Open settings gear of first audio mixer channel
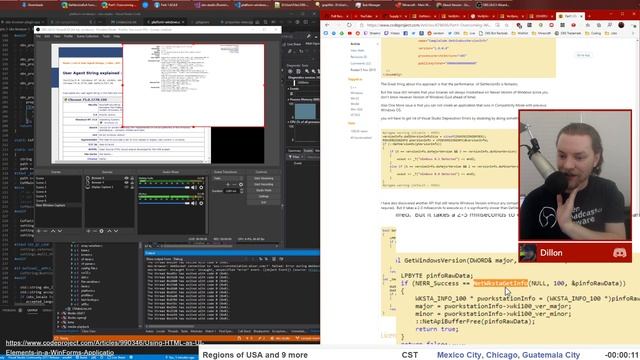Viewport: 640px width, 360px height. 201,187
